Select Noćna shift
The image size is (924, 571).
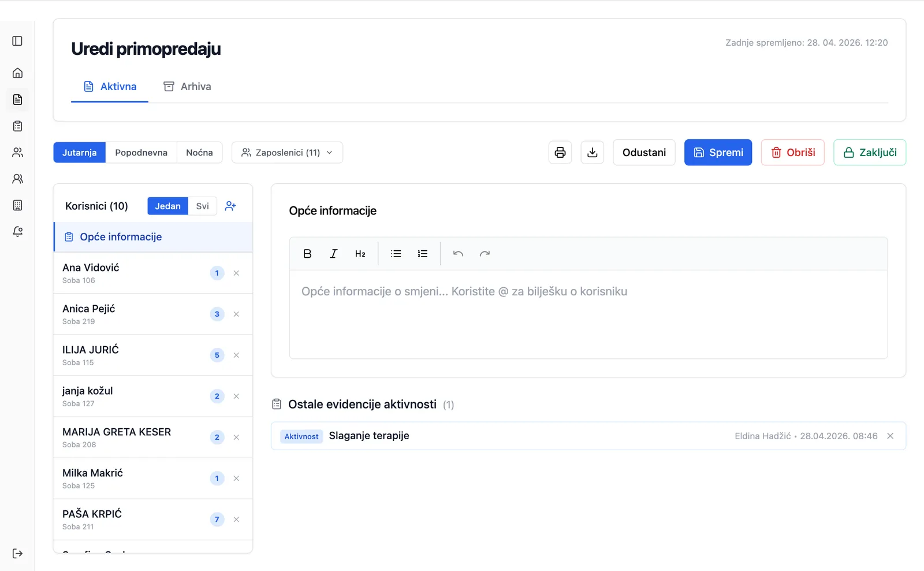click(x=199, y=153)
